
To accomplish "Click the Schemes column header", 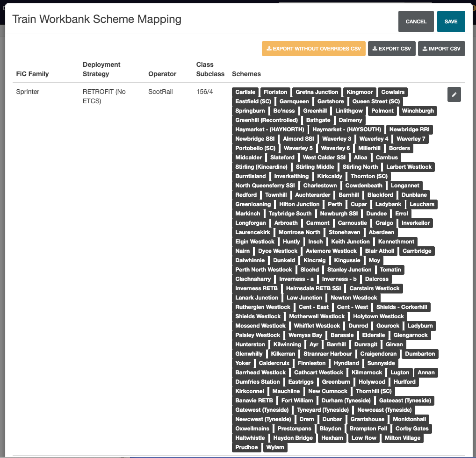I will point(246,74).
